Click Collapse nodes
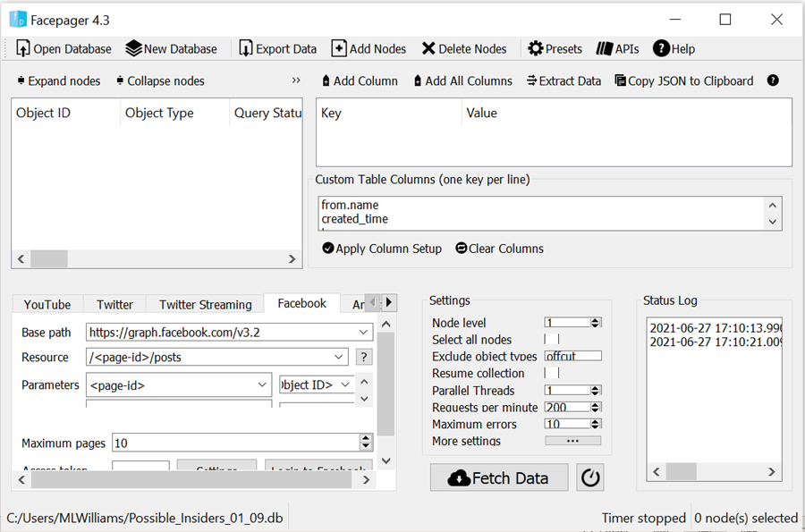Screen dimensions: 805x532 (160, 81)
